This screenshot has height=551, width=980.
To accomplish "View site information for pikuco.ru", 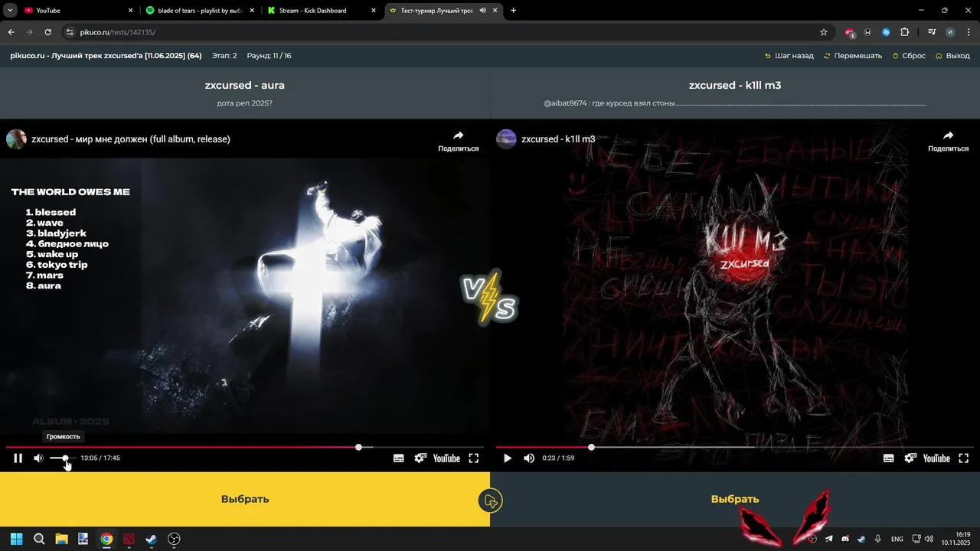I will (70, 32).
